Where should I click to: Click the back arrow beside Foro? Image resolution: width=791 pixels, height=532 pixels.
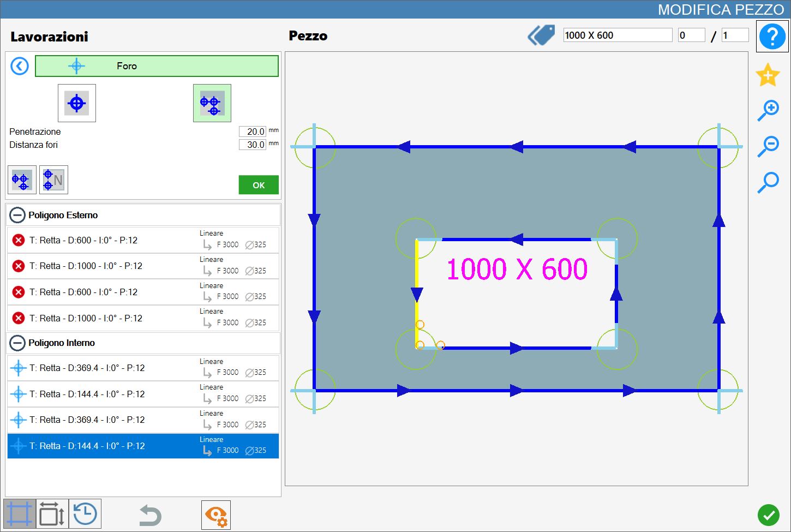[x=20, y=67]
